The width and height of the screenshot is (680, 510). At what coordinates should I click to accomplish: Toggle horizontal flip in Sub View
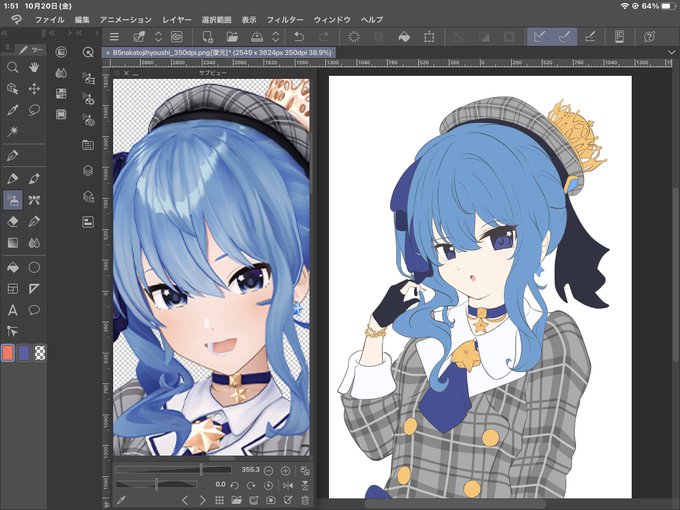(288, 485)
